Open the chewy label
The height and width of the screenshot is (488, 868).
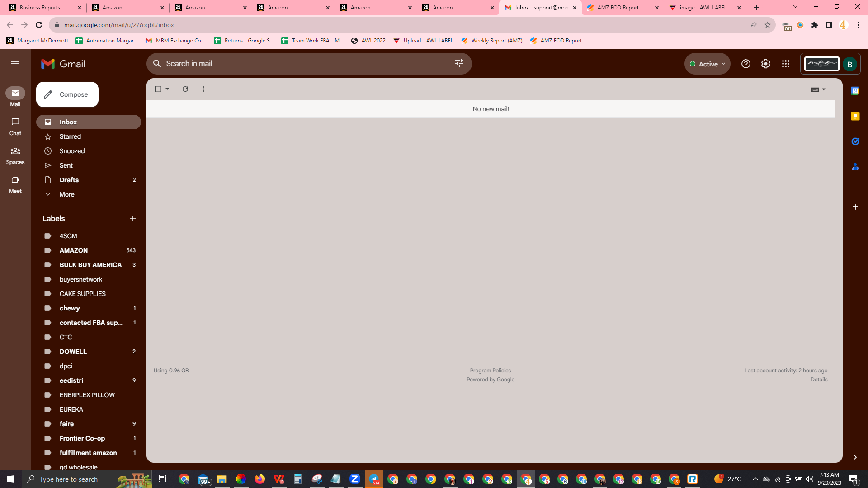click(89, 308)
